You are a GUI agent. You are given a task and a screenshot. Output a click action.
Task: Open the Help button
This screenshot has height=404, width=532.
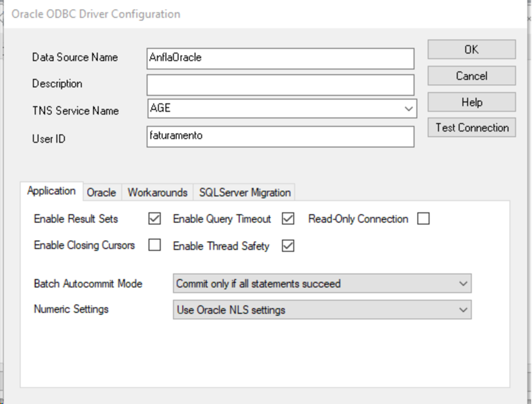pyautogui.click(x=472, y=102)
